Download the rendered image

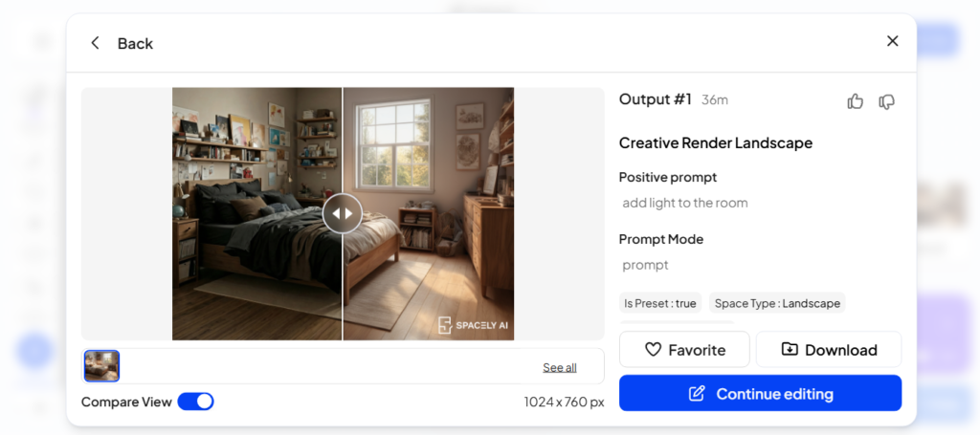point(829,350)
